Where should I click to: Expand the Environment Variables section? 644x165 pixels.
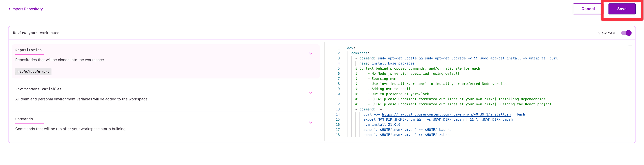pos(311,93)
